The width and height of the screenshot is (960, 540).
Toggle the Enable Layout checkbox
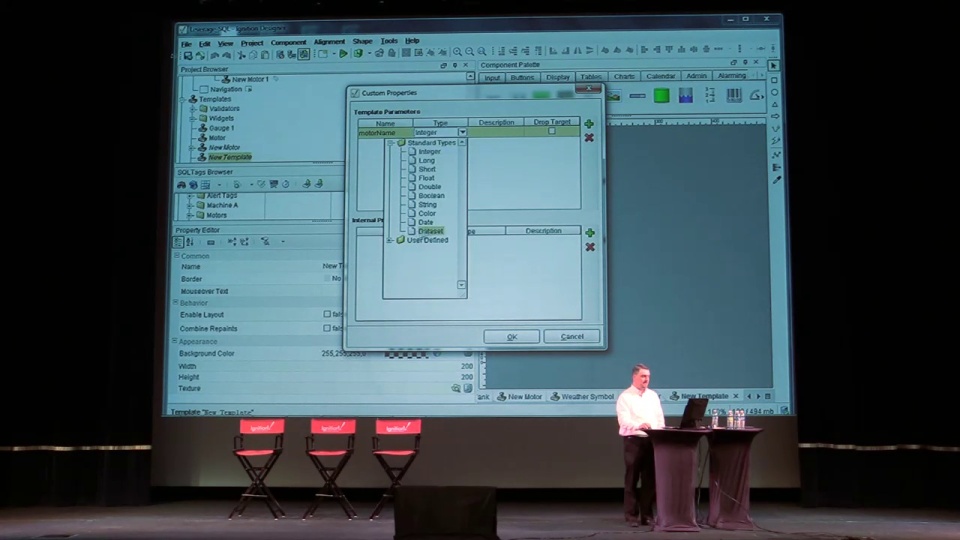[327, 314]
